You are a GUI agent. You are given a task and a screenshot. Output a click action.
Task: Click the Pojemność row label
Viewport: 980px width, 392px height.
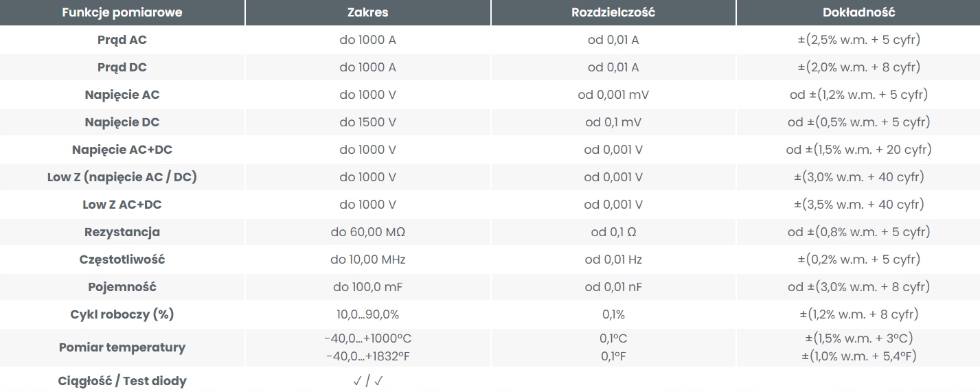point(122,287)
